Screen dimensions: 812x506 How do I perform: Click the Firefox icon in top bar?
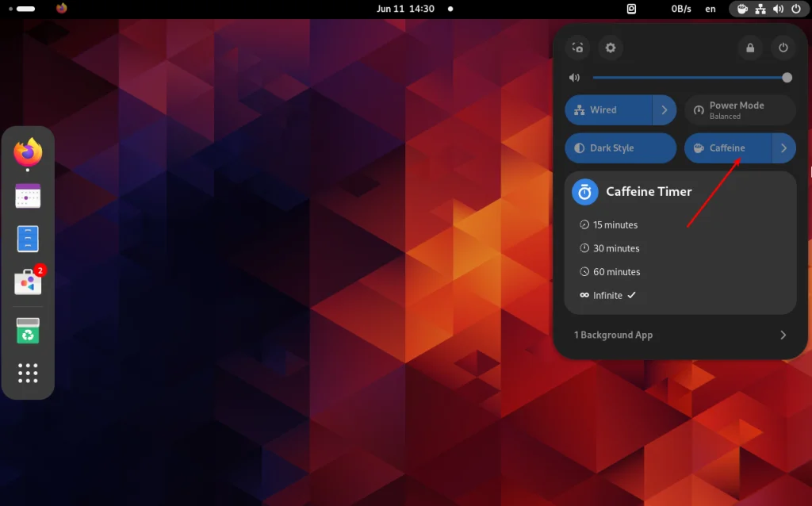(62, 8)
